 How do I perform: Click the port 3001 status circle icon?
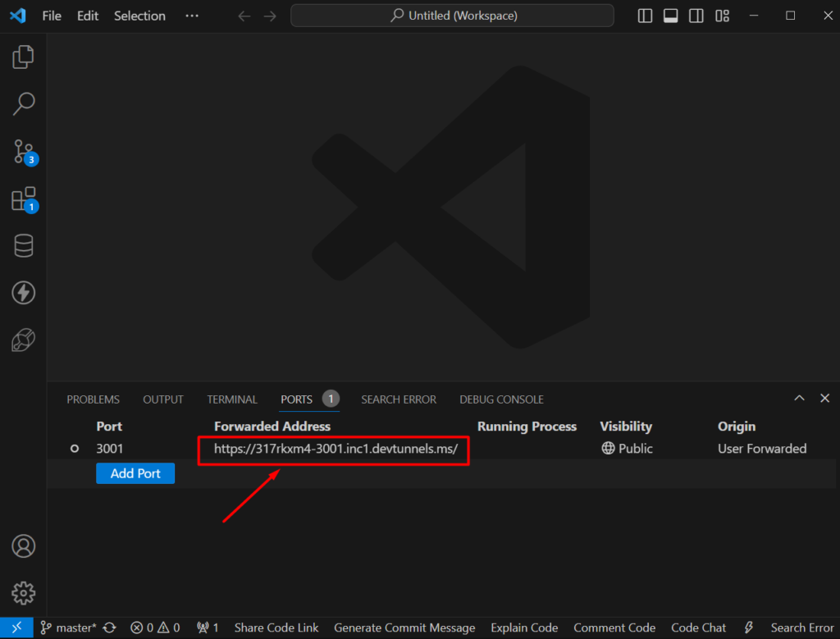coord(75,449)
